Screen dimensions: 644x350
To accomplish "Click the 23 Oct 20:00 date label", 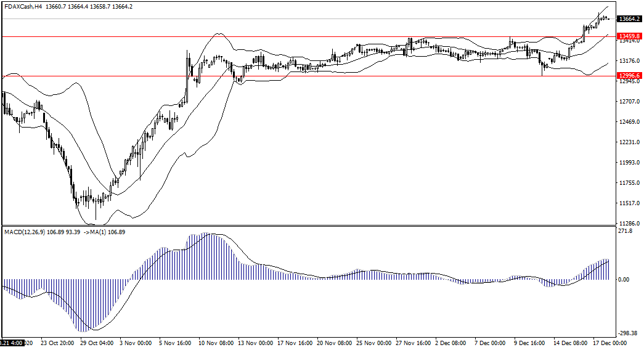I will tap(57, 343).
